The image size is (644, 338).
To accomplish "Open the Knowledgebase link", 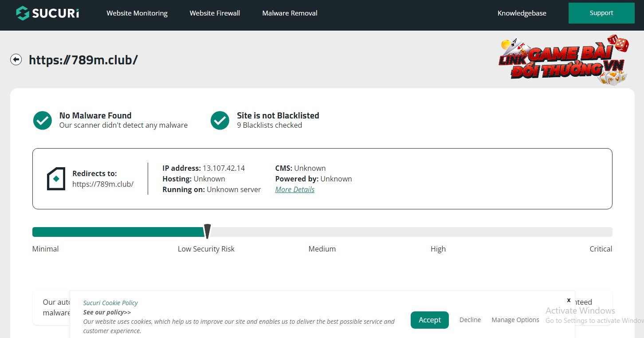I will [x=522, y=13].
